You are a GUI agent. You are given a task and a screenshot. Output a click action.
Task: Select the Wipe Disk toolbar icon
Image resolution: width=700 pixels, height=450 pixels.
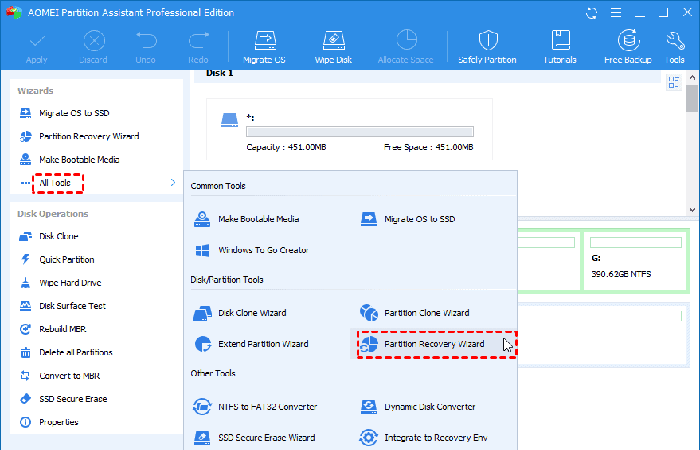(x=333, y=46)
